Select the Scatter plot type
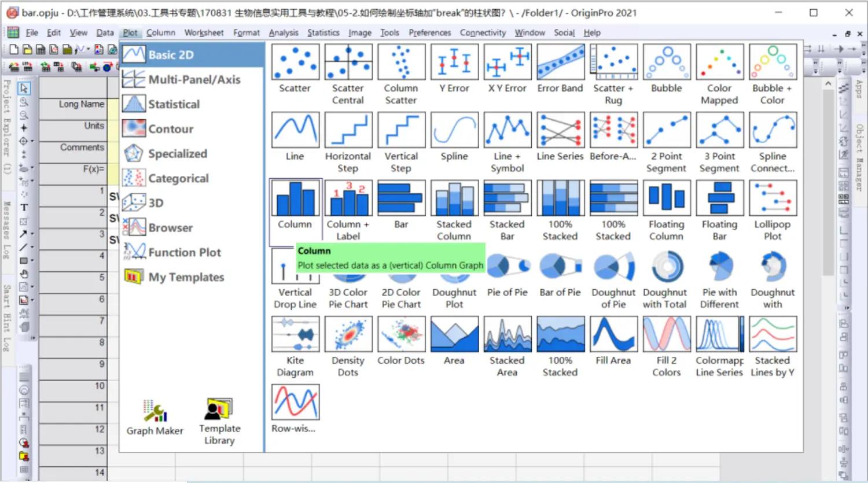The image size is (868, 483). pyautogui.click(x=295, y=62)
